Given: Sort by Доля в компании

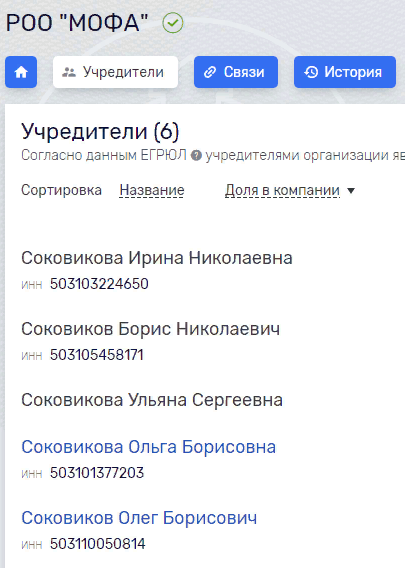Looking at the screenshot, I should pyautogui.click(x=282, y=191).
